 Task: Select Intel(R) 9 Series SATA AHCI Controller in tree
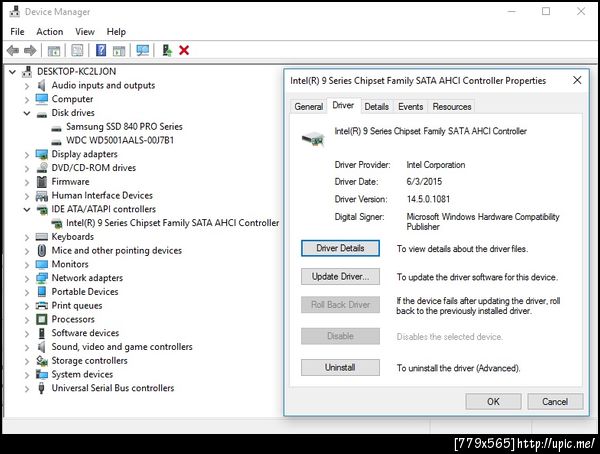click(x=172, y=223)
